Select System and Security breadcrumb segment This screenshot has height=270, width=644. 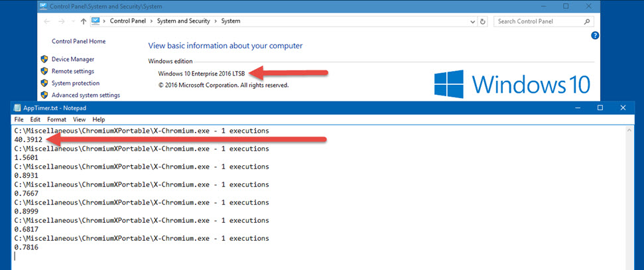click(183, 21)
